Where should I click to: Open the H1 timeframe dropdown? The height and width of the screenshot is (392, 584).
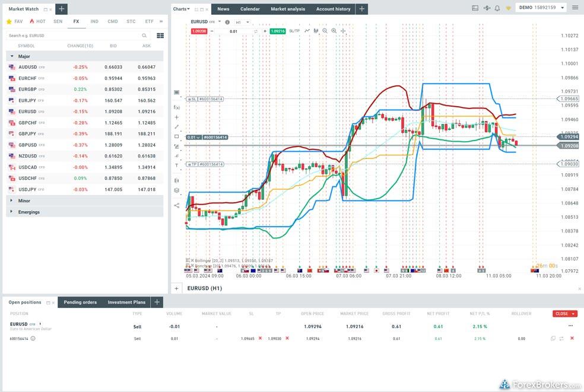coord(243,22)
